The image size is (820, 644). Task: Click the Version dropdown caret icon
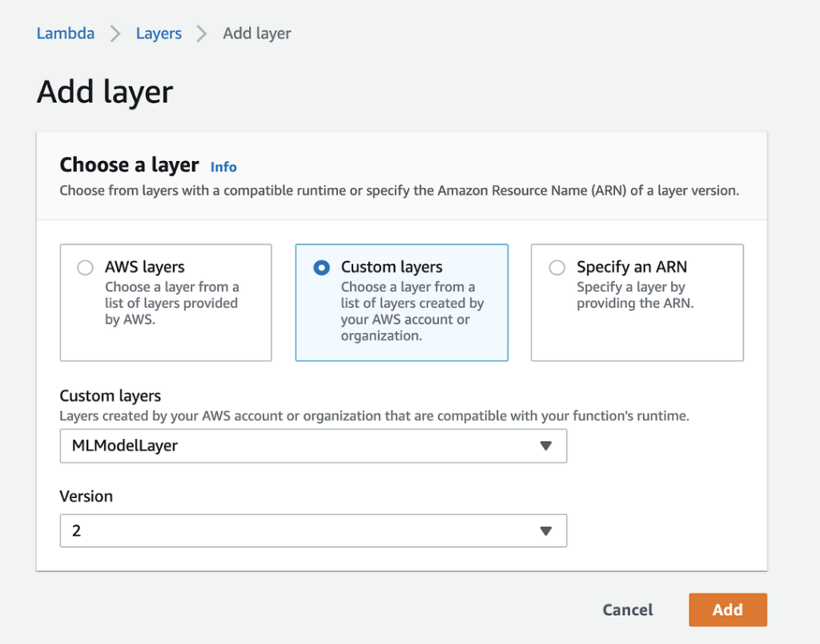[x=548, y=530]
